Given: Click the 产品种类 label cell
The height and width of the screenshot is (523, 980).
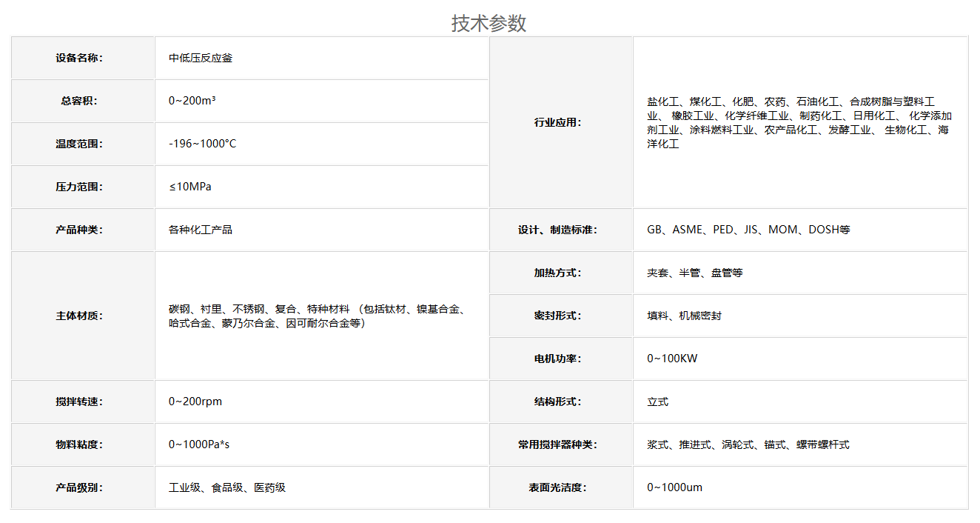Looking at the screenshot, I should [79, 230].
